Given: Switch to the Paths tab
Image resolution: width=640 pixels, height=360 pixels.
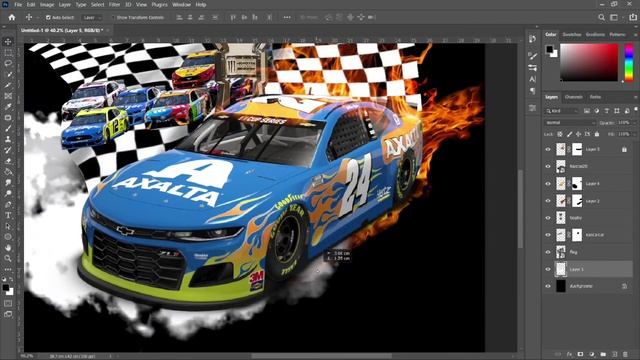Looking at the screenshot, I should pos(595,97).
